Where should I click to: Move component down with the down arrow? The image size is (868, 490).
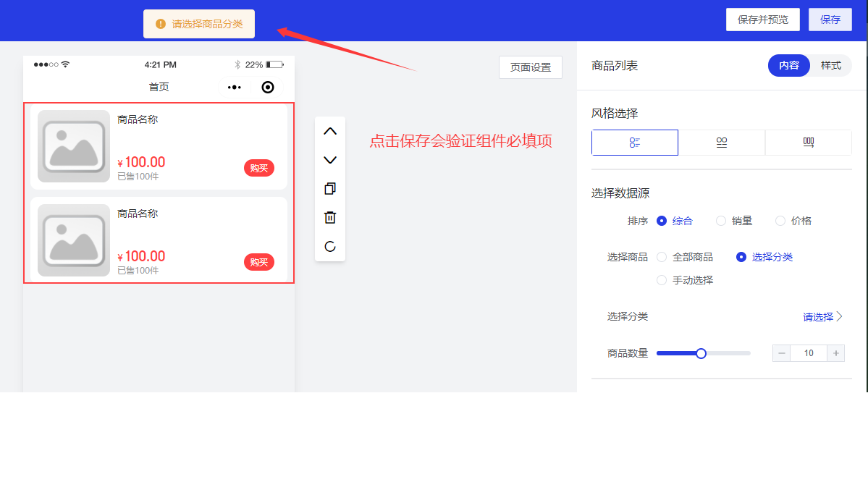tap(330, 160)
